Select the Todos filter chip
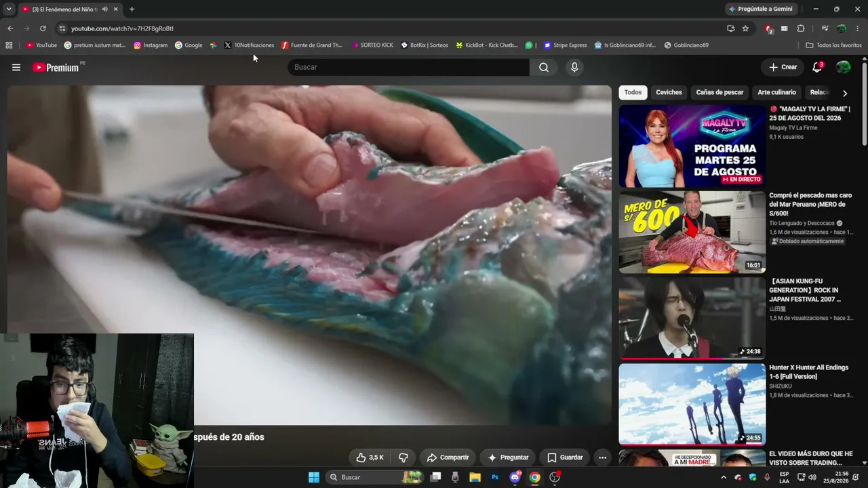868x488 pixels. pos(633,93)
